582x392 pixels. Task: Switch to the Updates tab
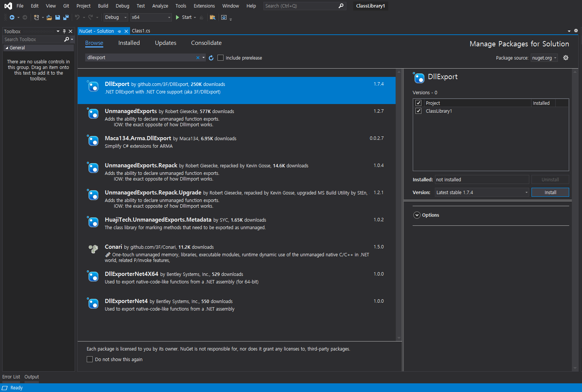(x=165, y=43)
